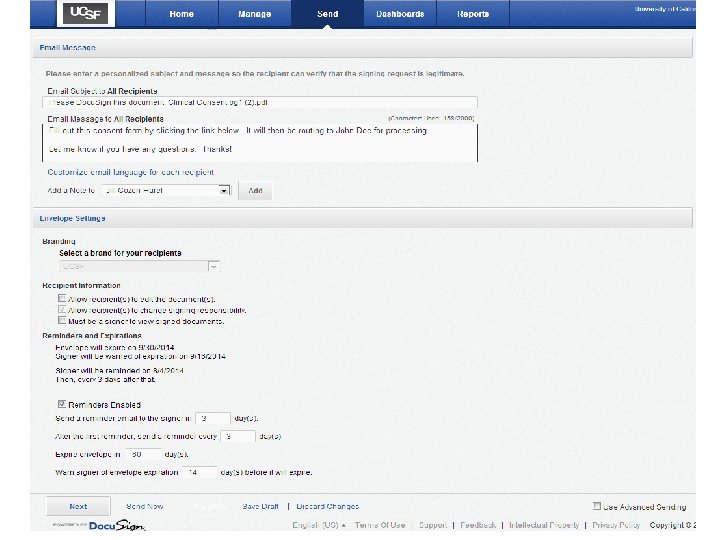Check Allow recipients to edit the documents
This screenshot has width=720, height=540.
click(x=62, y=298)
